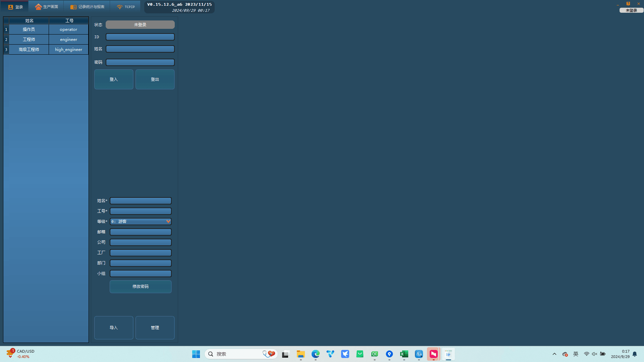Switch to the 生产画面 tab
644x362 pixels.
click(46, 7)
